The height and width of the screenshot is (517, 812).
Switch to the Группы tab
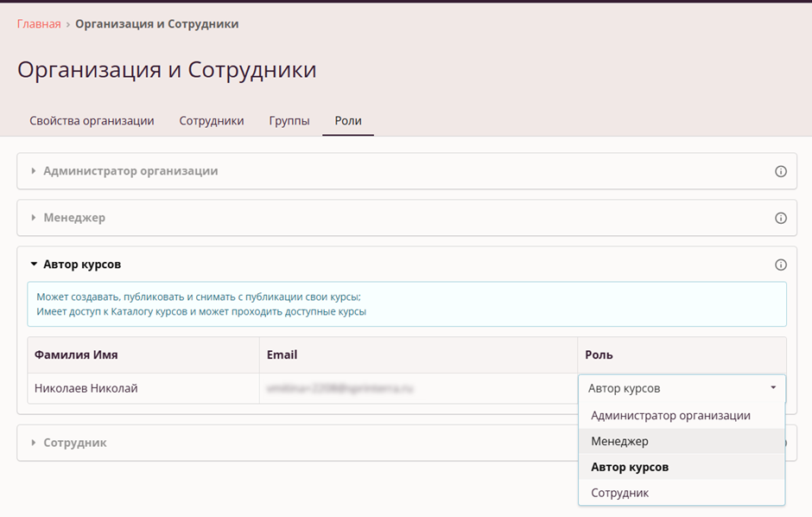point(289,121)
